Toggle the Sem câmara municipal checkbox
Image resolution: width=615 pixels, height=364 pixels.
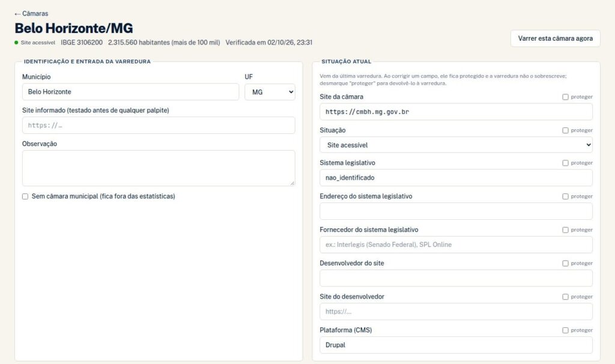point(25,196)
